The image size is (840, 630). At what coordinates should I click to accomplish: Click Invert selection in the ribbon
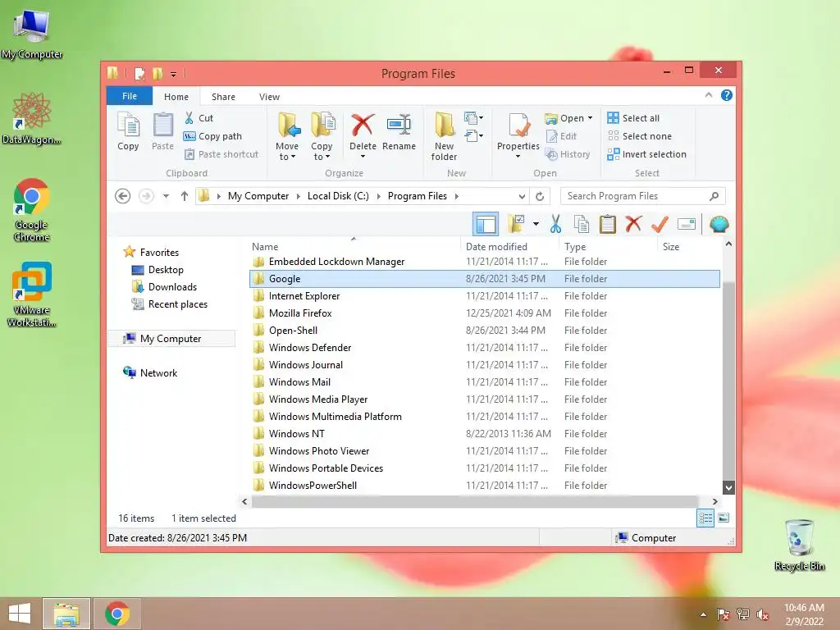[646, 154]
